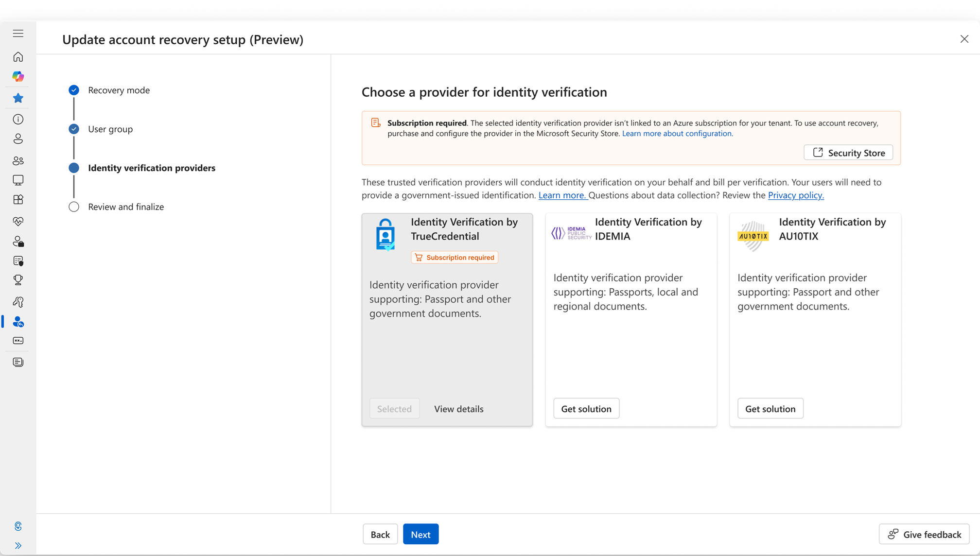This screenshot has width=980, height=556.
Task: Open Copilot icon in sidebar
Action: tap(18, 76)
